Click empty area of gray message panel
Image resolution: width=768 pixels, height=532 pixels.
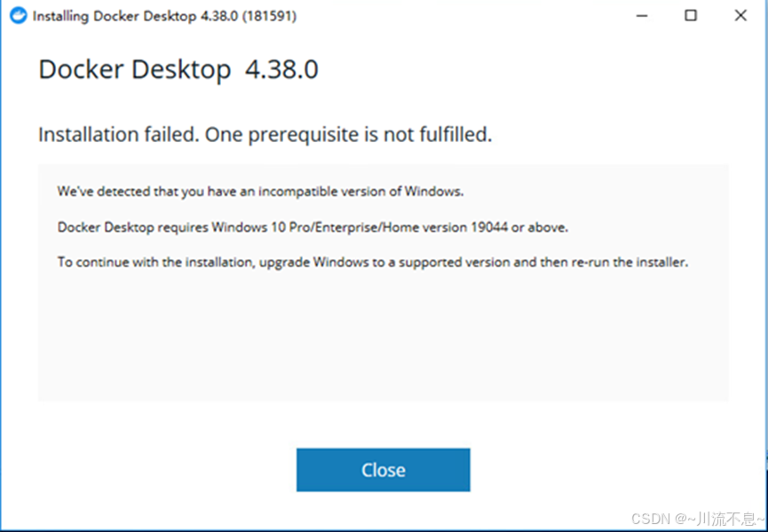pos(383,338)
